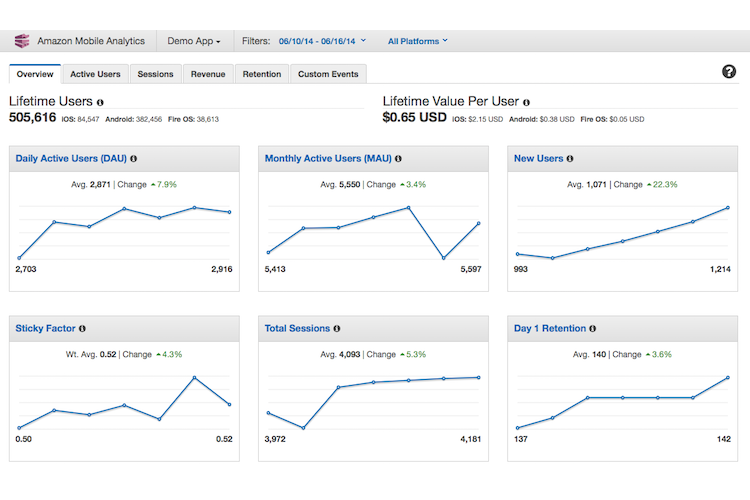The image size is (750, 500).
Task: Switch to the Active Users tab
Action: [95, 74]
